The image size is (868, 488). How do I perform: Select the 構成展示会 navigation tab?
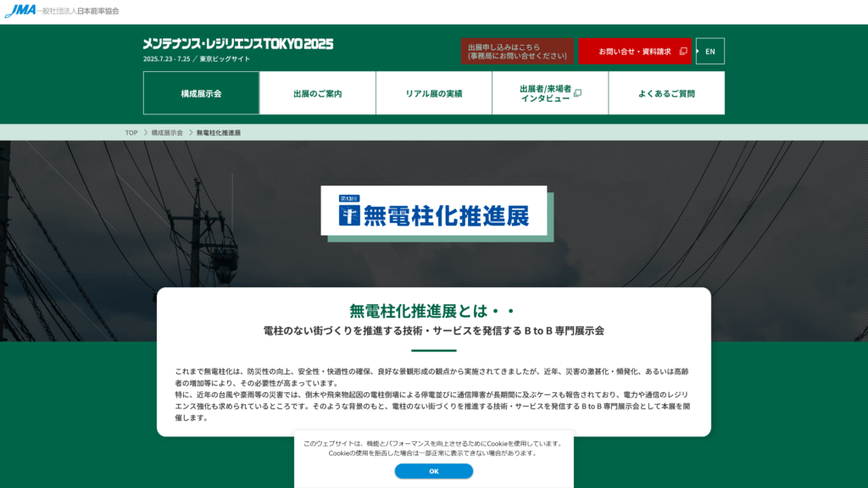pyautogui.click(x=201, y=93)
